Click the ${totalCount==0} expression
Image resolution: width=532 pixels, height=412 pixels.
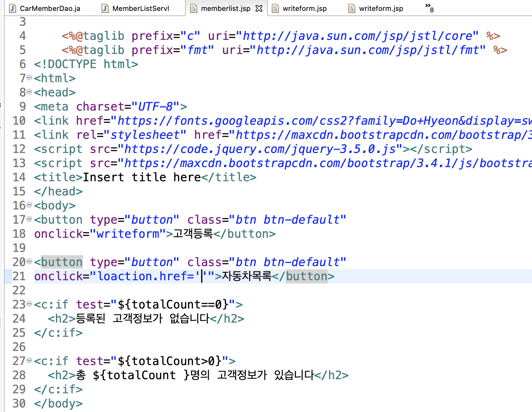click(173, 305)
